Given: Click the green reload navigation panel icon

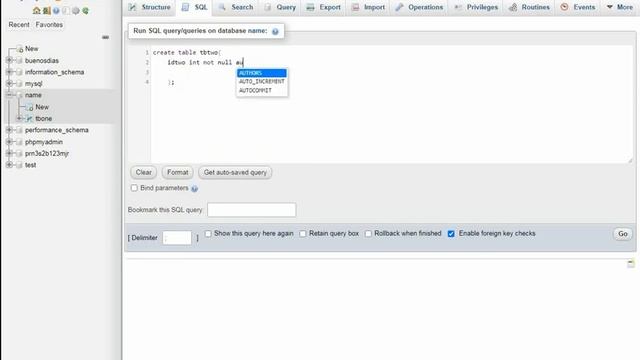Looking at the screenshot, I should coord(85,11).
